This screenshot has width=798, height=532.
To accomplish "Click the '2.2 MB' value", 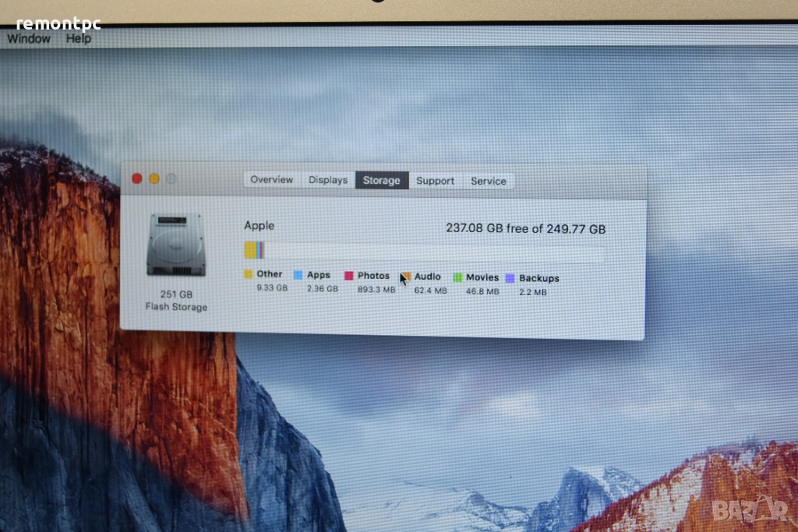I will click(533, 292).
